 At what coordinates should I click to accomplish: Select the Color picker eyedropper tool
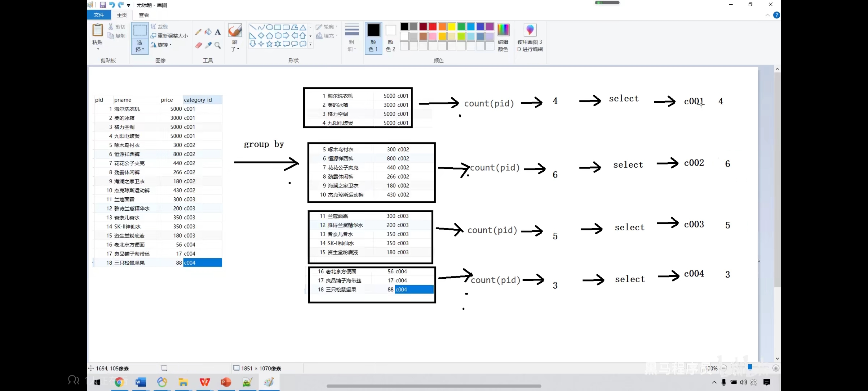(x=208, y=45)
